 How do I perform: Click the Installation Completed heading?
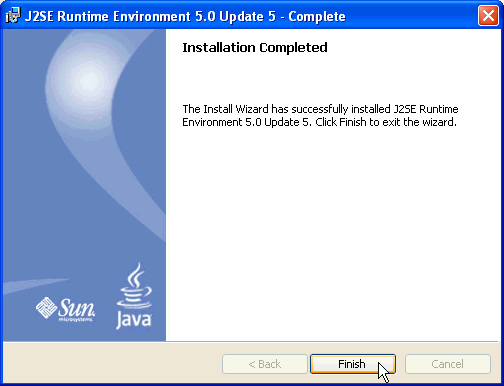click(255, 48)
